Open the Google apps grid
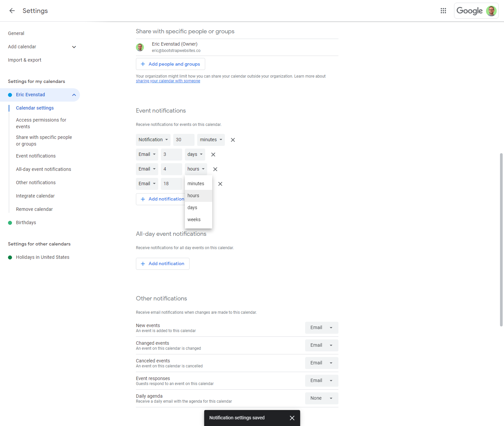This screenshot has width=504, height=426. pos(443,11)
